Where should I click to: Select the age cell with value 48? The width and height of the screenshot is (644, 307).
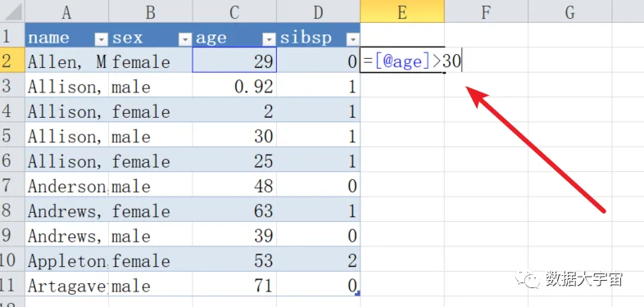pos(234,184)
